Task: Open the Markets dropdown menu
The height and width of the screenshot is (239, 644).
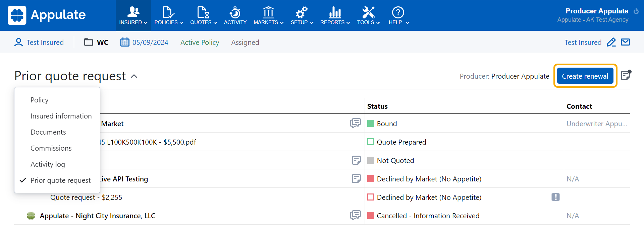Action: coord(268,16)
